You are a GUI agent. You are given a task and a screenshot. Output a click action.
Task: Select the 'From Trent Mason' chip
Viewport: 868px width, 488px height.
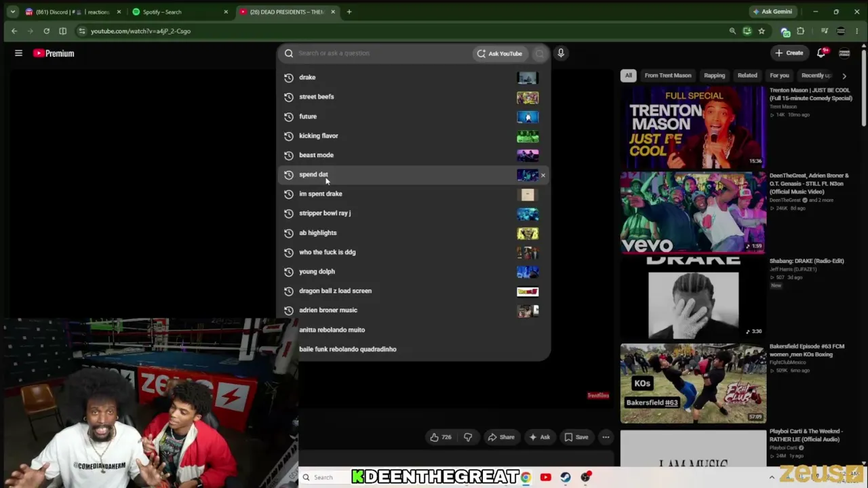[668, 76]
